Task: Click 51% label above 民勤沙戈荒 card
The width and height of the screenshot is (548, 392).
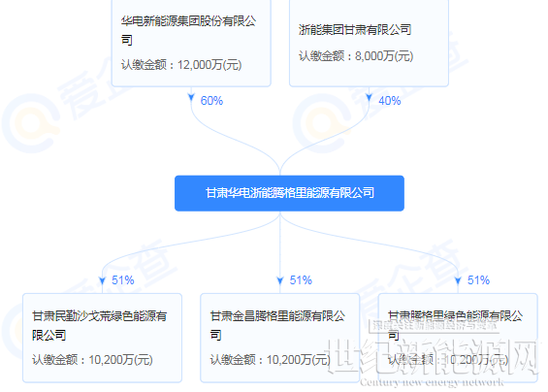Action: point(122,280)
